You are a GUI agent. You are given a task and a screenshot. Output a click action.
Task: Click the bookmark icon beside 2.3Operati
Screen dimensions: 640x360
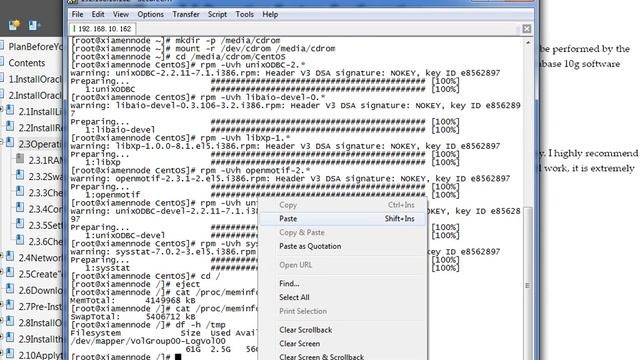point(10,143)
